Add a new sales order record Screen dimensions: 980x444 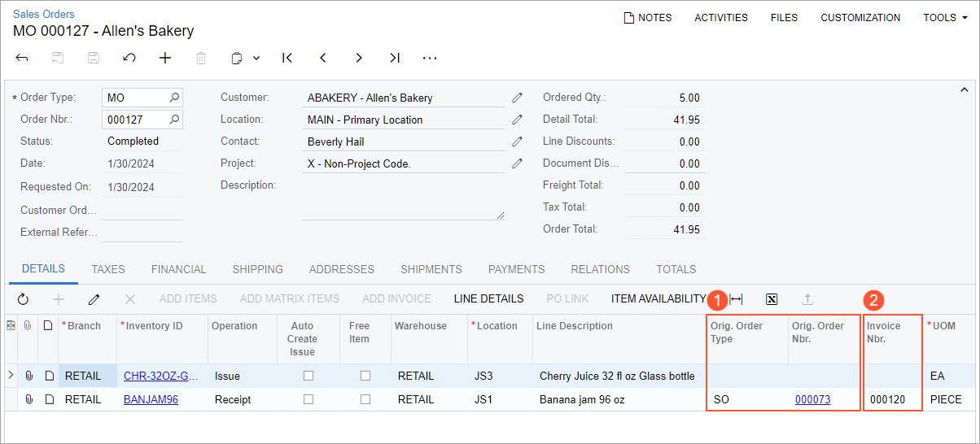pos(165,58)
